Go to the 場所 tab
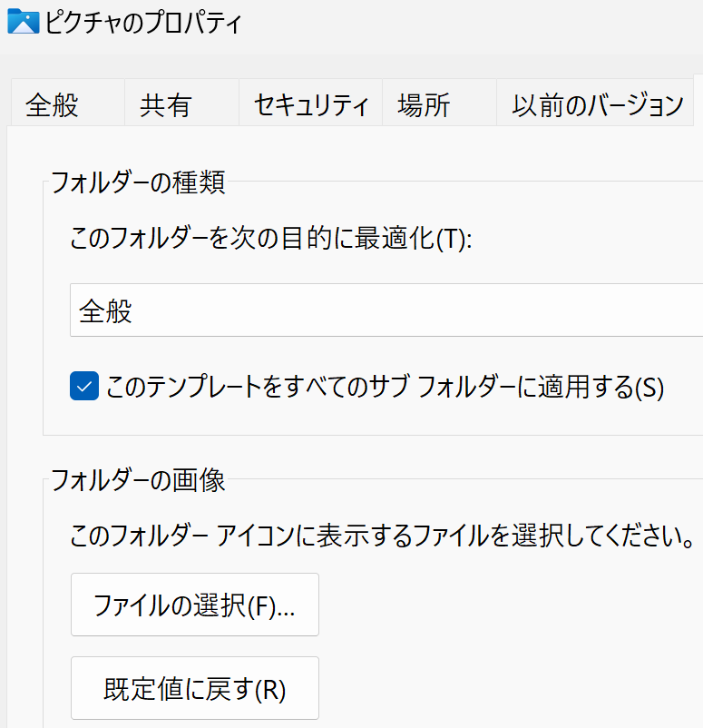Image resolution: width=703 pixels, height=728 pixels. pyautogui.click(x=424, y=105)
